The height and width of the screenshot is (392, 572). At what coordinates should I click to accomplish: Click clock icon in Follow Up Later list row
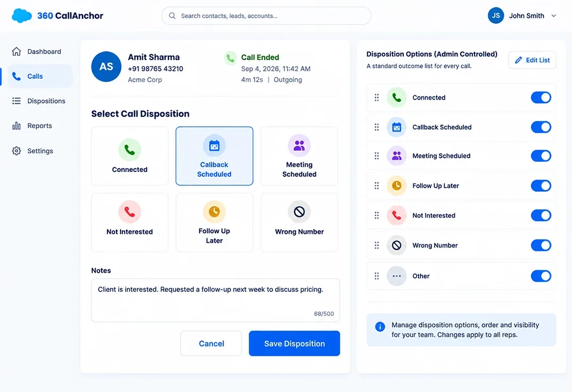click(x=397, y=185)
